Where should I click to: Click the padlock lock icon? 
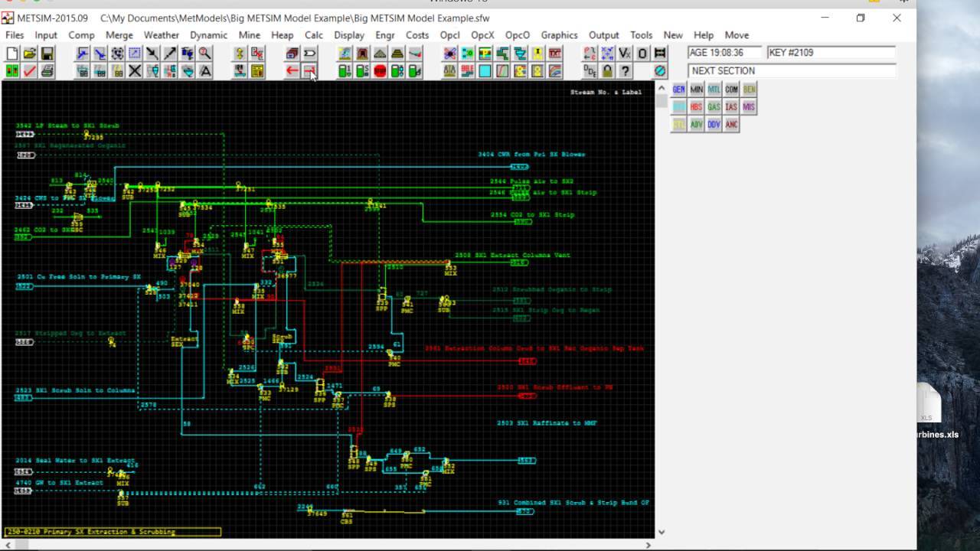607,71
